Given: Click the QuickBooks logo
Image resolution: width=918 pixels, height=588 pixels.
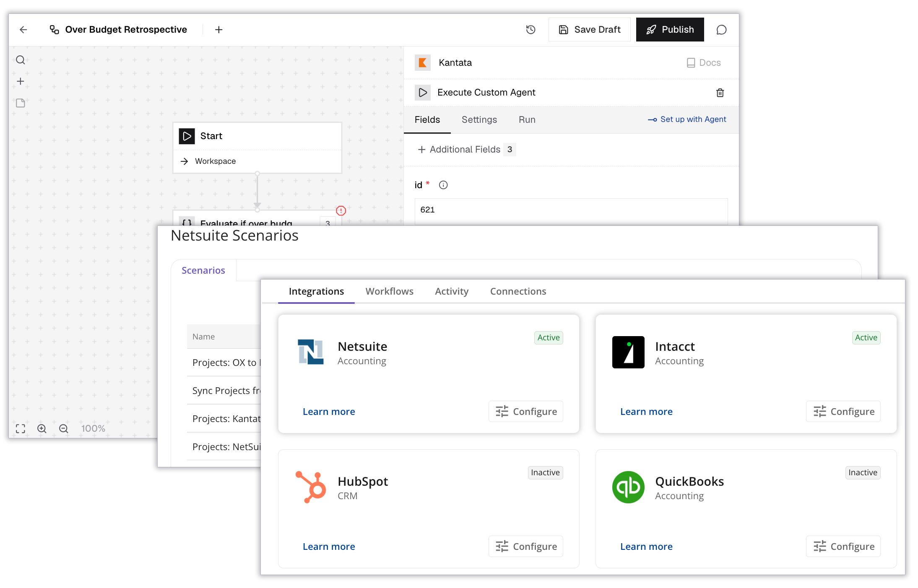Looking at the screenshot, I should coord(628,487).
